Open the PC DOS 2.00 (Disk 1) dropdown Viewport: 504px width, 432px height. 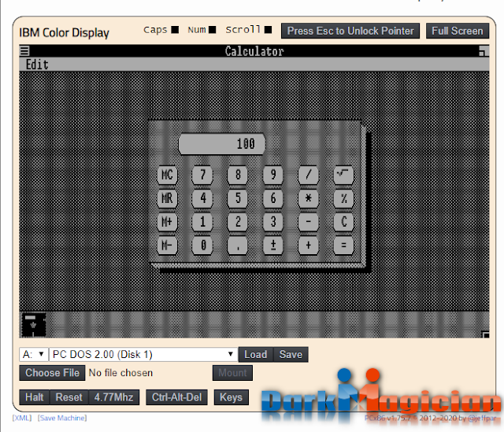click(143, 355)
